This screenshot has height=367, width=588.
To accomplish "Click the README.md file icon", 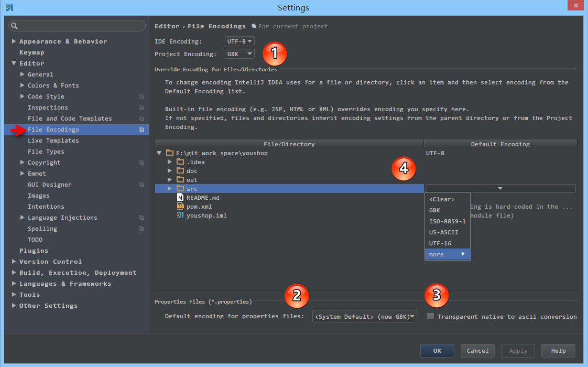I will [x=180, y=198].
